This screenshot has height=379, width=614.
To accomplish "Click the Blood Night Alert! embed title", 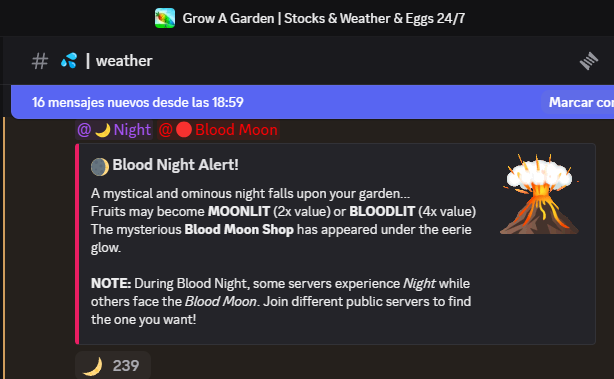I will pyautogui.click(x=175, y=165).
